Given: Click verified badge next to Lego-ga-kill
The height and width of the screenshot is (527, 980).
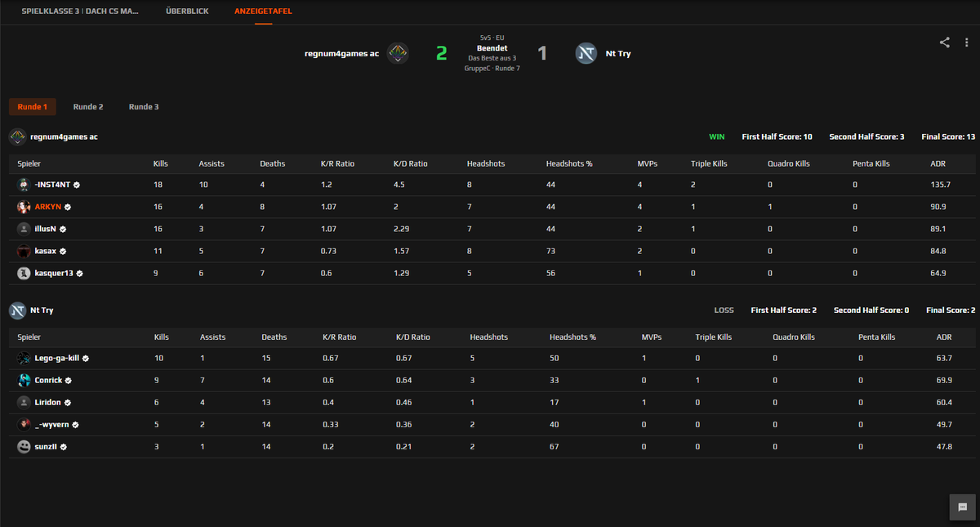Looking at the screenshot, I should click(x=86, y=359).
